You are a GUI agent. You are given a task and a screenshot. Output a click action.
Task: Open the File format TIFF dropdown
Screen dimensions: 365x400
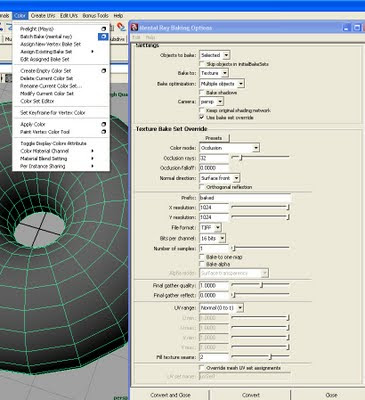pos(210,228)
